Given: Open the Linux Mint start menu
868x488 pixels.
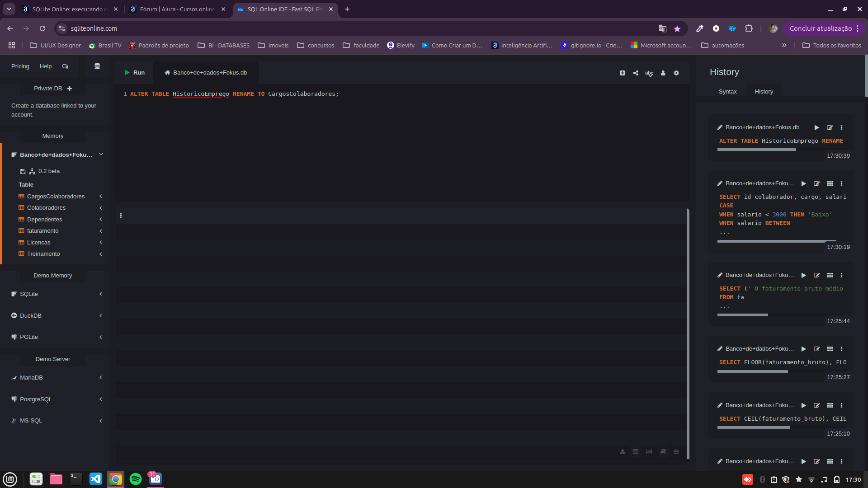Looking at the screenshot, I should [x=10, y=479].
